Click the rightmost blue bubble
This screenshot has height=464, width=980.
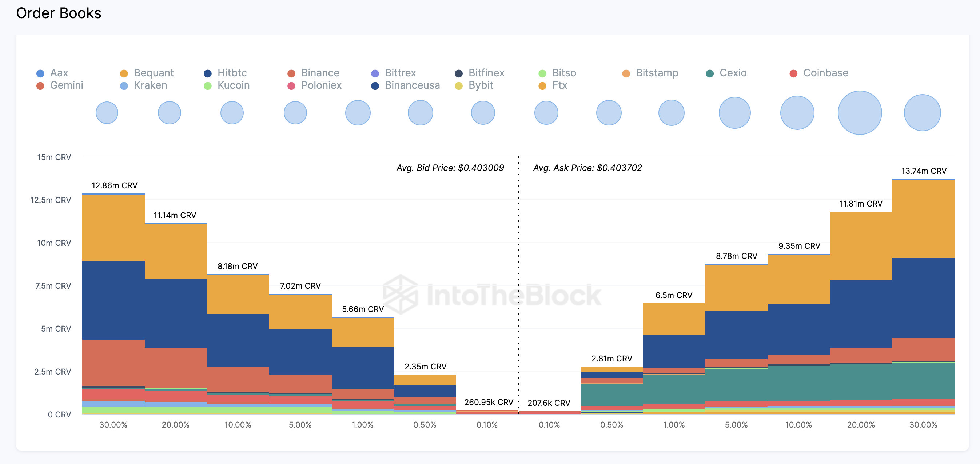(x=922, y=113)
